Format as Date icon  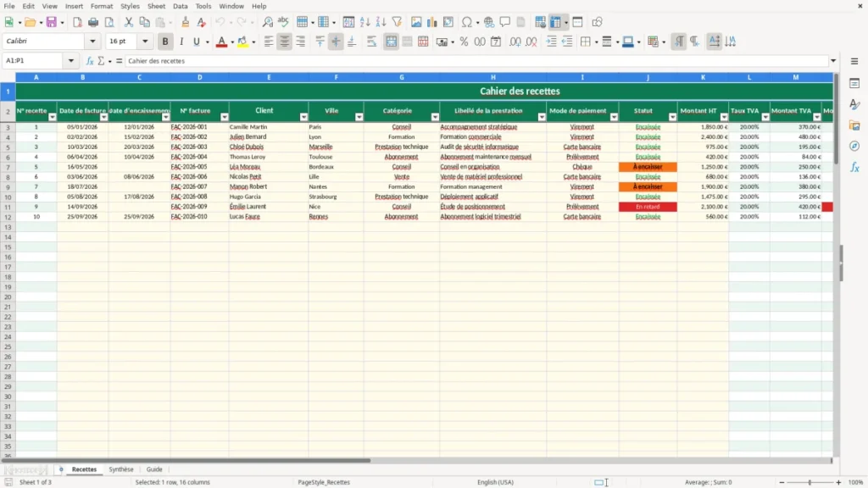pyautogui.click(x=496, y=42)
